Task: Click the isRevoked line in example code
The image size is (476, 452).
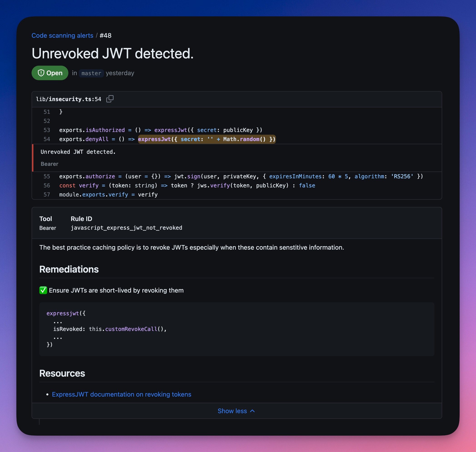Action: (110, 329)
